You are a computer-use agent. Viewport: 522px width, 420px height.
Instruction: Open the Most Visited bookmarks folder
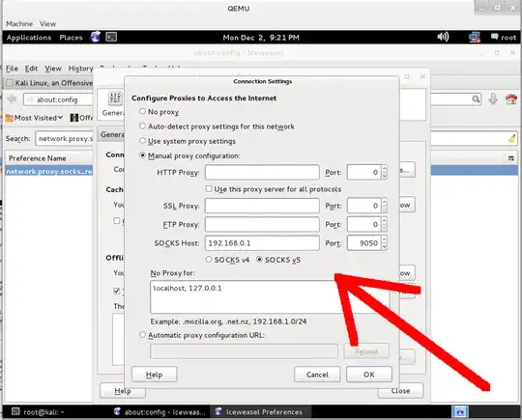click(x=34, y=118)
